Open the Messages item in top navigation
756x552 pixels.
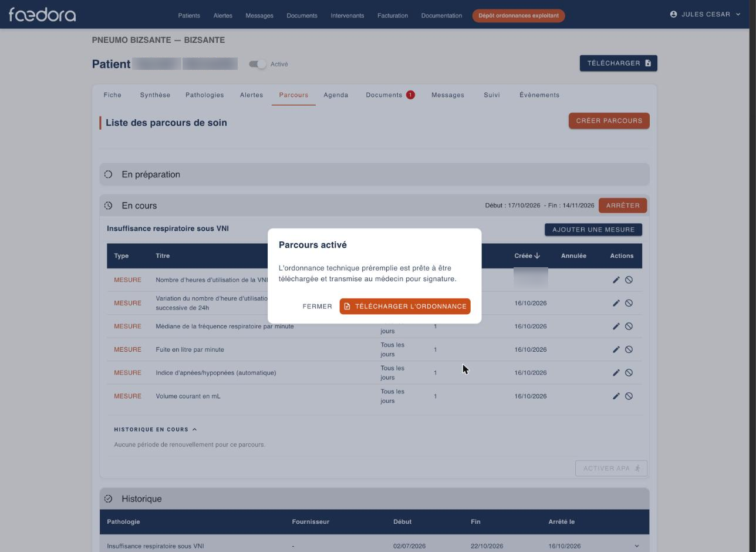coord(259,15)
